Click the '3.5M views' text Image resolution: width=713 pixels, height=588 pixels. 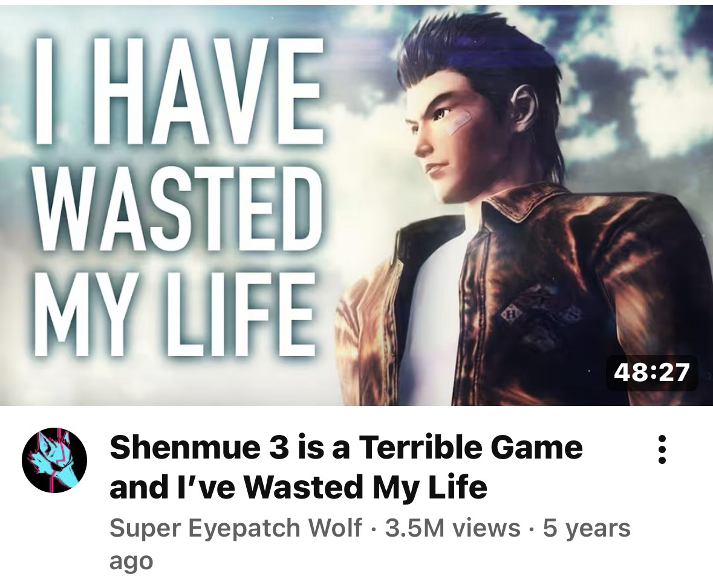452,528
